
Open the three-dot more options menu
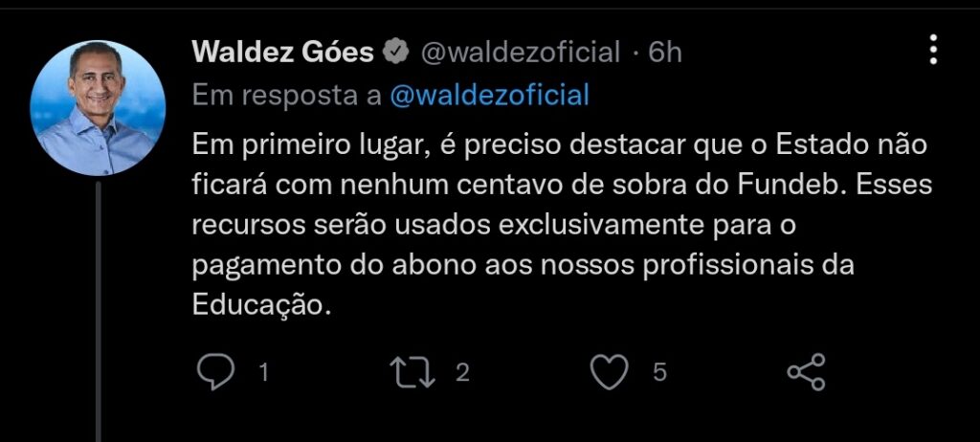[x=933, y=50]
